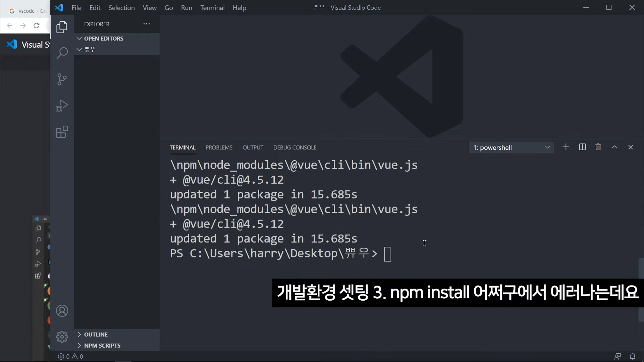644x362 pixels.
Task: Switch to the DEBUG CONSOLE tab
Action: point(294,147)
